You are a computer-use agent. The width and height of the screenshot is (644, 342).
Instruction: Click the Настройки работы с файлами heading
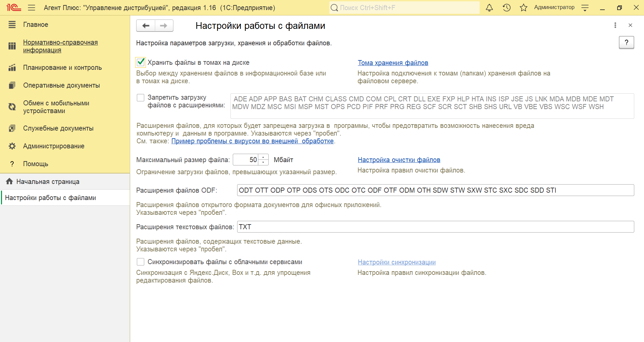(x=260, y=26)
